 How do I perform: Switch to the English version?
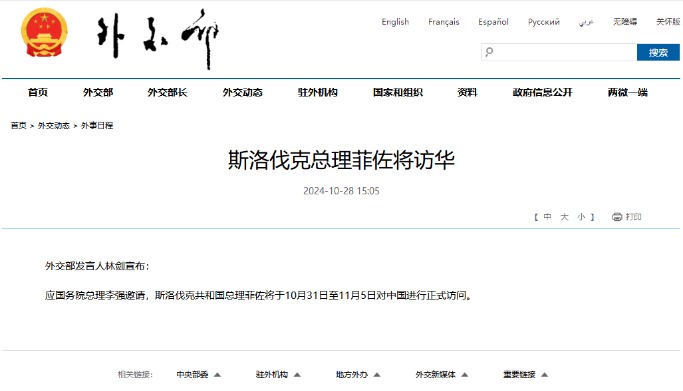pyautogui.click(x=395, y=22)
